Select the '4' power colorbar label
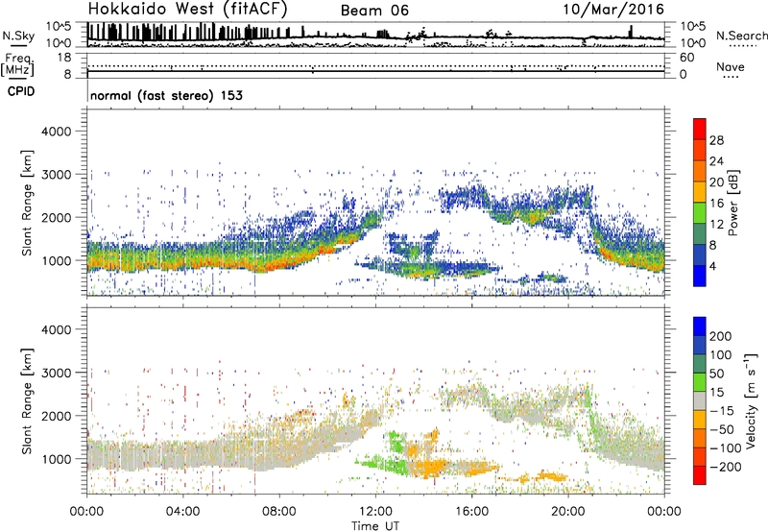768x532 pixels. pyautogui.click(x=712, y=267)
